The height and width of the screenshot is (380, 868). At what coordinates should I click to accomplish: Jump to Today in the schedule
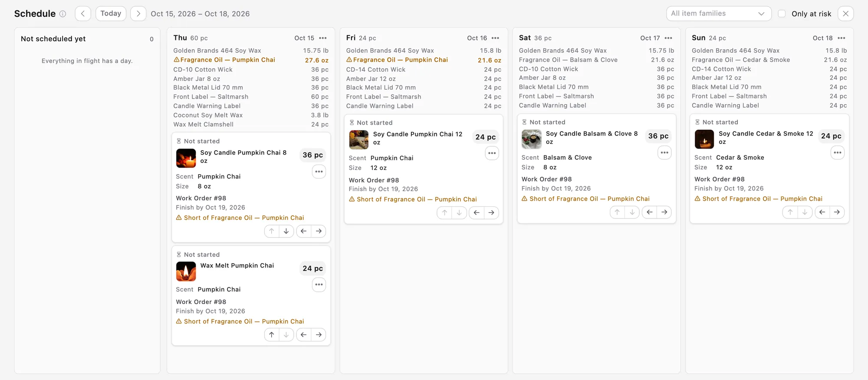(x=111, y=13)
